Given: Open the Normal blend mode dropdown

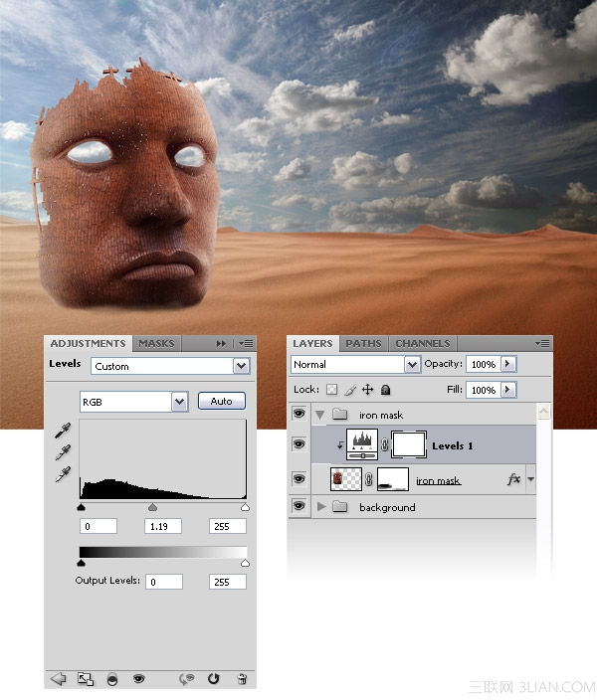Looking at the screenshot, I should pos(412,364).
